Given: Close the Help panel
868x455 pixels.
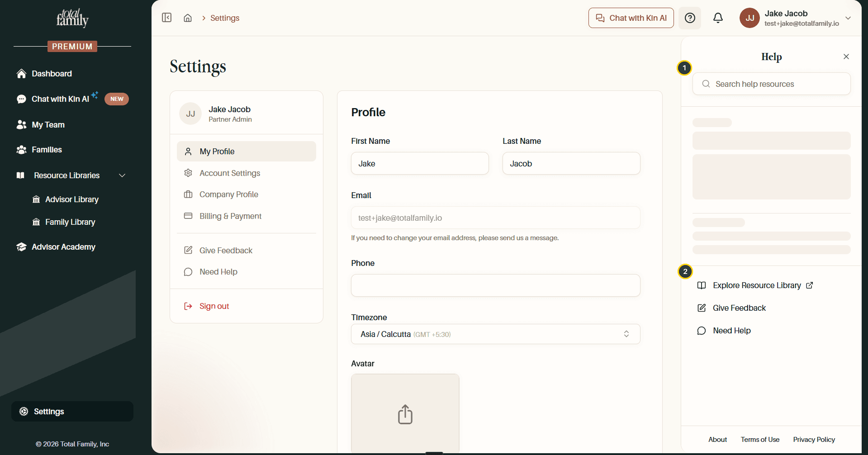Looking at the screenshot, I should [x=846, y=57].
